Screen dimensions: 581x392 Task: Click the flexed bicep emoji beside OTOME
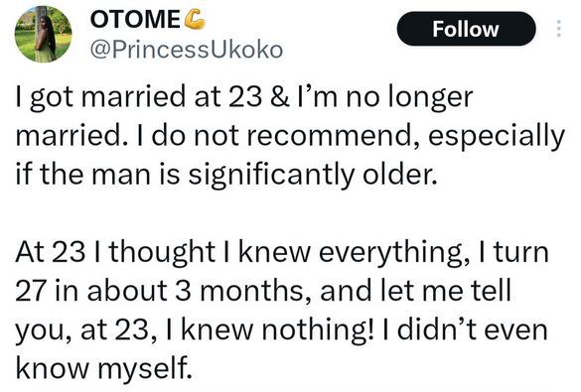195,19
